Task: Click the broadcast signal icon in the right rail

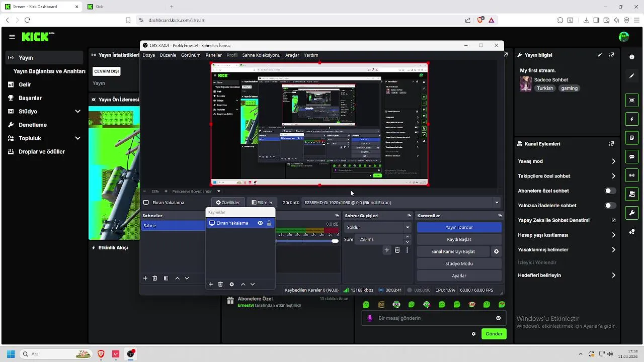Action: (x=632, y=175)
